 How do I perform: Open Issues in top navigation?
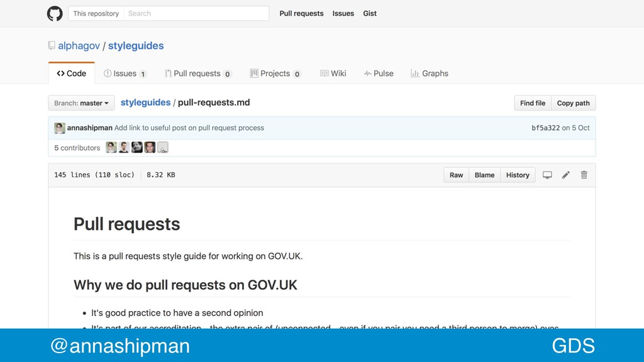point(343,14)
